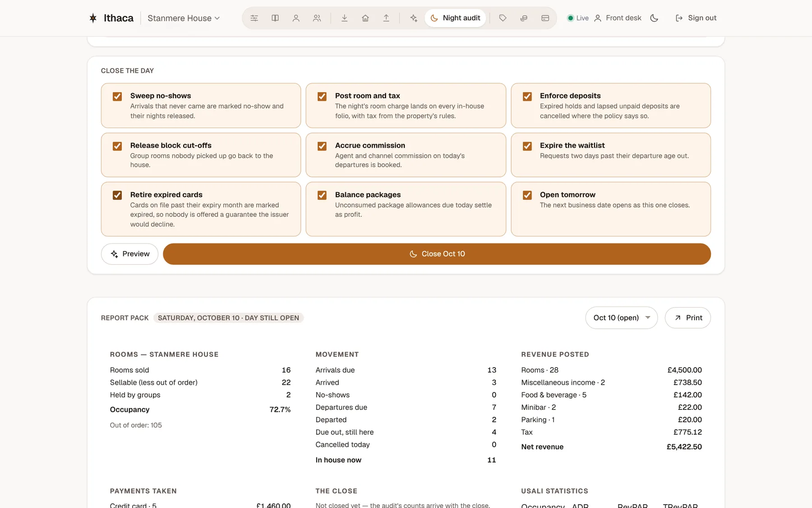Uncheck Retire expired cards
Image resolution: width=812 pixels, height=508 pixels.
point(117,195)
